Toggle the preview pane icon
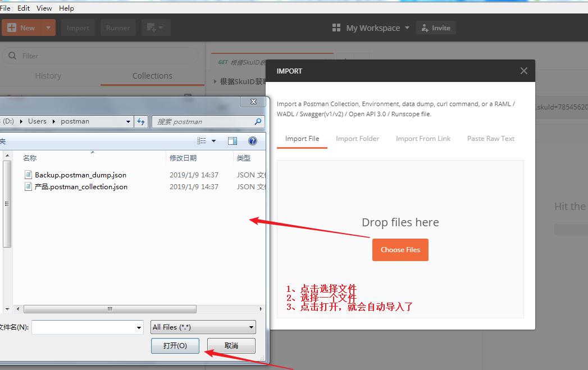588x370 pixels. (x=233, y=141)
